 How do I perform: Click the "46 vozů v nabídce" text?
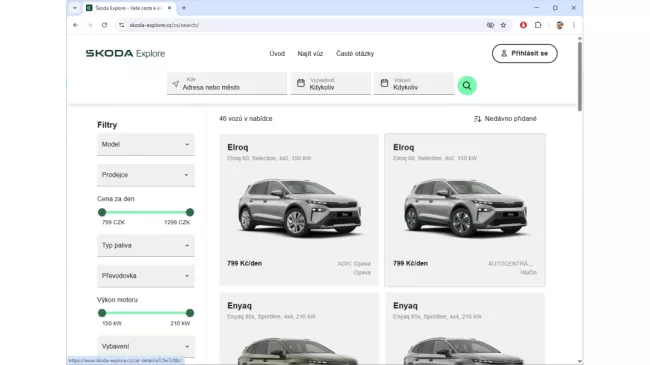(246, 119)
